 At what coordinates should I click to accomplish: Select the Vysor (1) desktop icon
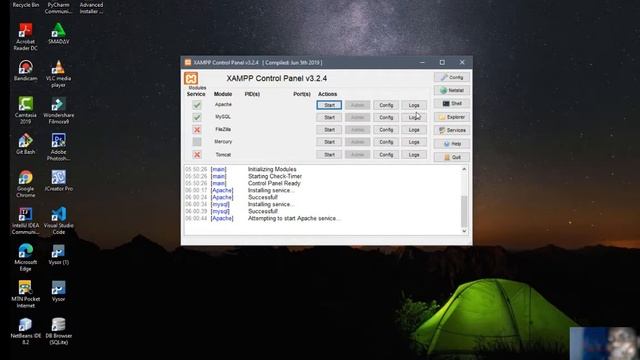click(x=58, y=254)
